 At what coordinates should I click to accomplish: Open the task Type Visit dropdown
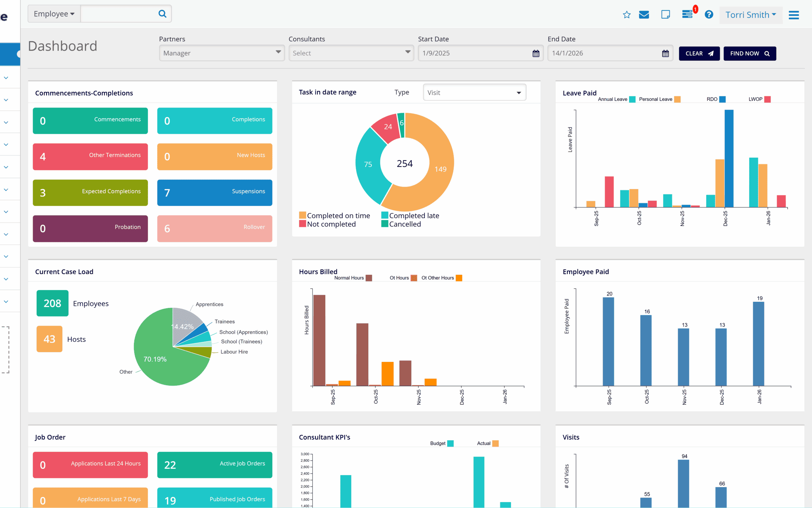pos(474,92)
